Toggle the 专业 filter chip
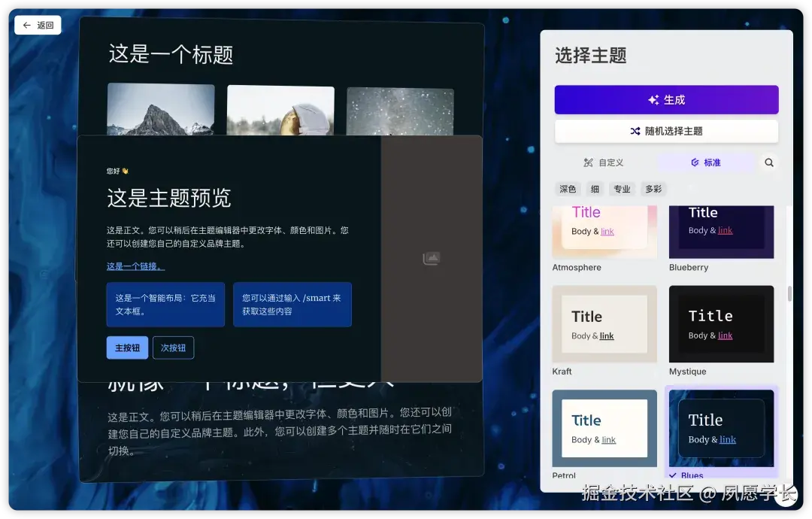The height and width of the screenshot is (519, 812). [622, 189]
